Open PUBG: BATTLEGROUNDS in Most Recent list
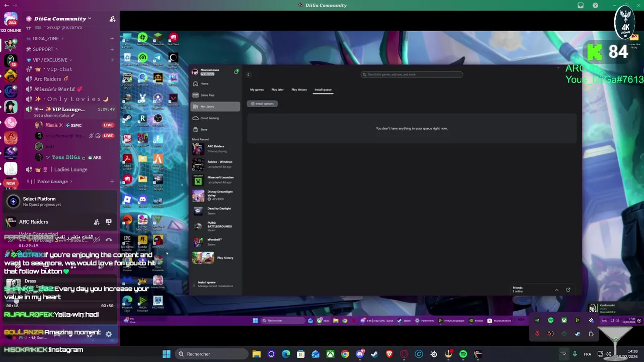 (x=215, y=226)
